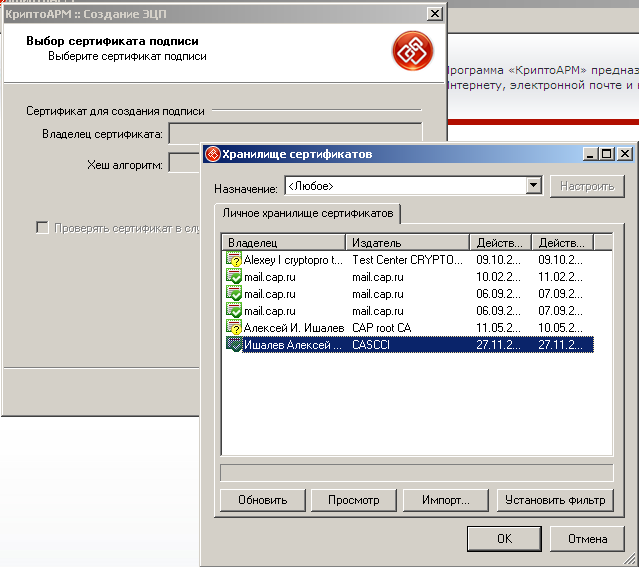Viewport: 639px width, 567px height.
Task: Click certificate icon of Алексей И. Ишалев row
Action: point(234,328)
